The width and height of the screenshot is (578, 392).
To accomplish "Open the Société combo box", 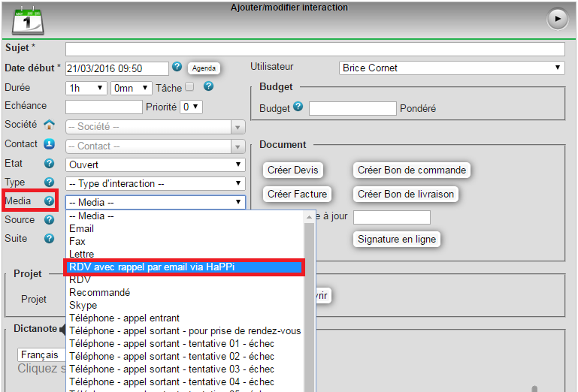I will click(155, 127).
